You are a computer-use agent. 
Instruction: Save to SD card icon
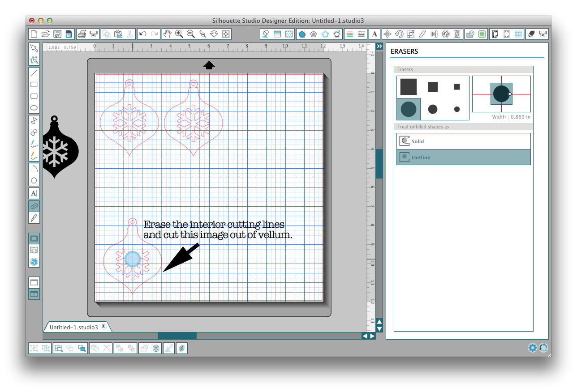coord(69,34)
